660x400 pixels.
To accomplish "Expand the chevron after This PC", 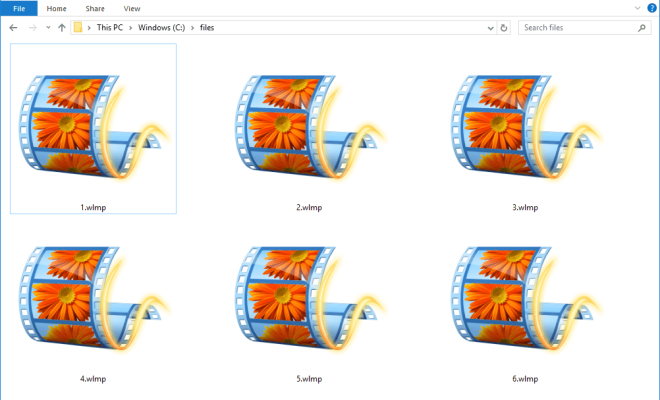I will coord(130,28).
